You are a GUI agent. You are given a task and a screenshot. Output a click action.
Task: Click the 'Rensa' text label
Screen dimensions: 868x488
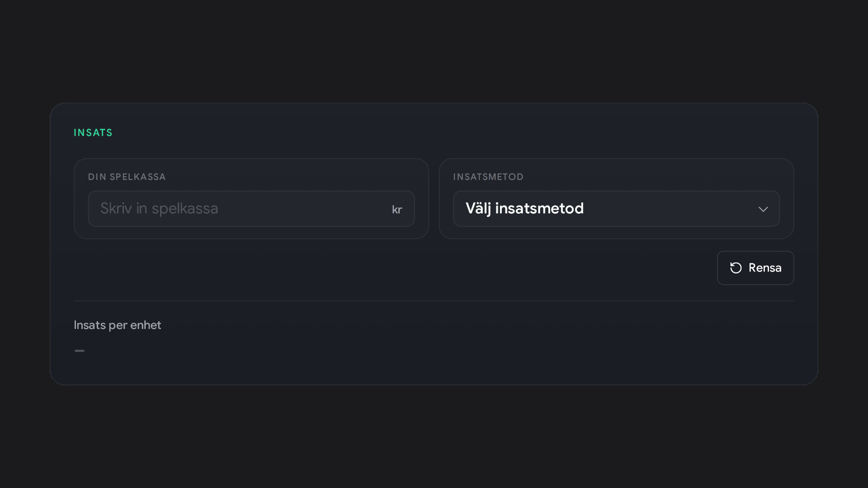(x=765, y=268)
